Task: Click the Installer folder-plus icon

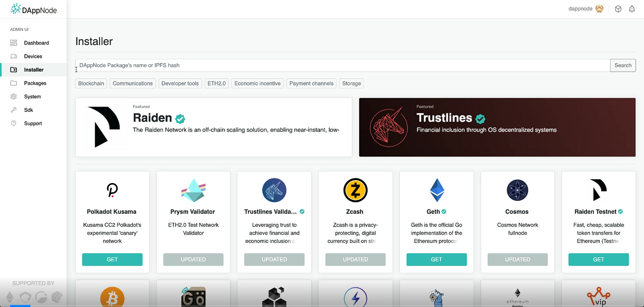Action: pos(14,69)
